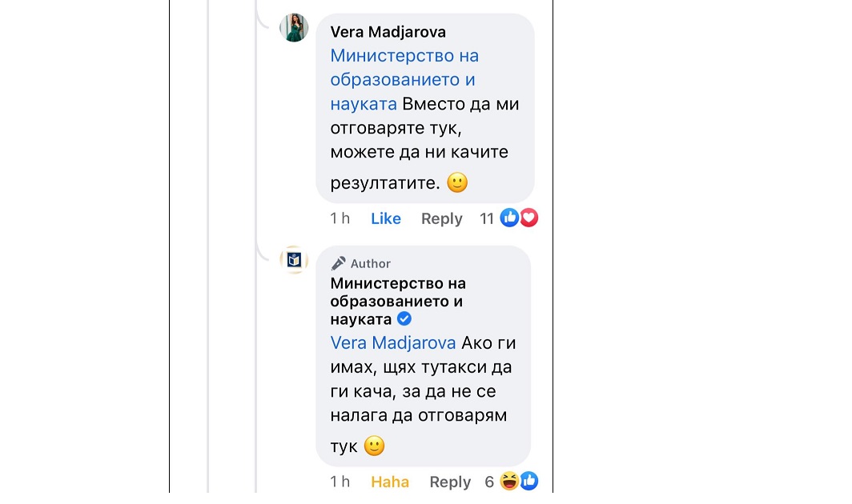This screenshot has width=852, height=504.
Task: Select the timestamp 1 h on the ministry's reply
Action: click(x=340, y=481)
